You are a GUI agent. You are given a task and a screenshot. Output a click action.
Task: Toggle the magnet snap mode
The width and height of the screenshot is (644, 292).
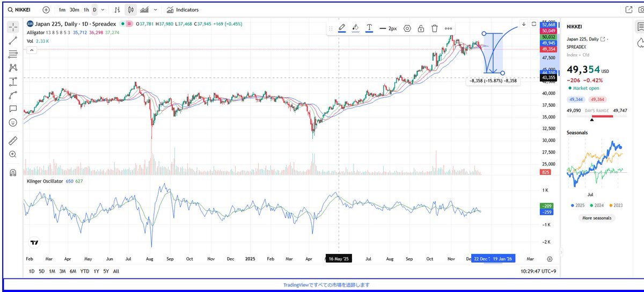pyautogui.click(x=13, y=172)
